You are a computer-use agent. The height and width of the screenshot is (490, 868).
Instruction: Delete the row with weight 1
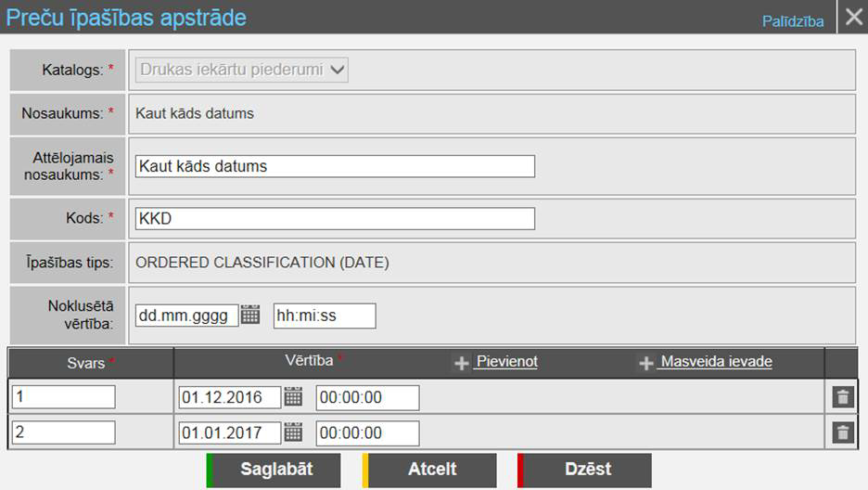[842, 397]
